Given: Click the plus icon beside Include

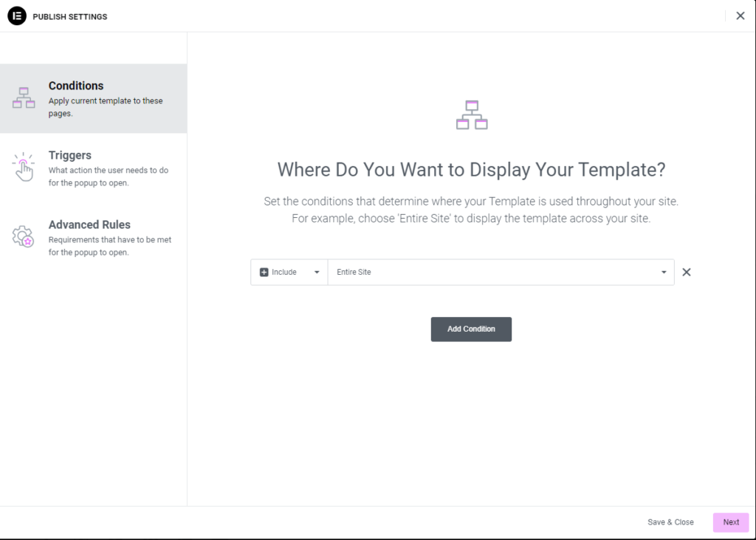Looking at the screenshot, I should tap(264, 272).
